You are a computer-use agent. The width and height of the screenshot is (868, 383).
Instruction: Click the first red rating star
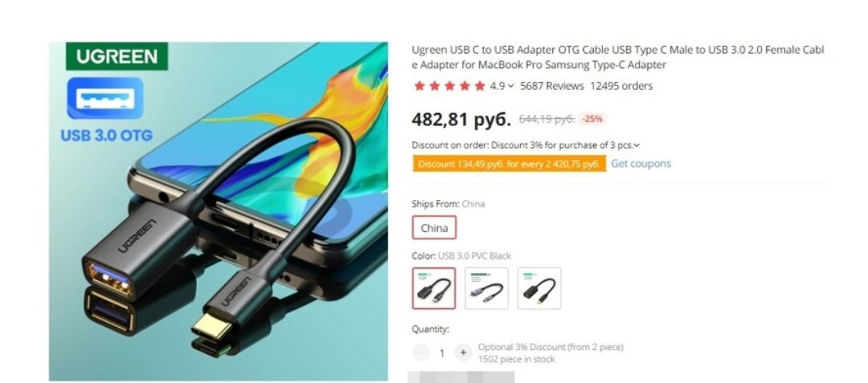click(x=419, y=86)
